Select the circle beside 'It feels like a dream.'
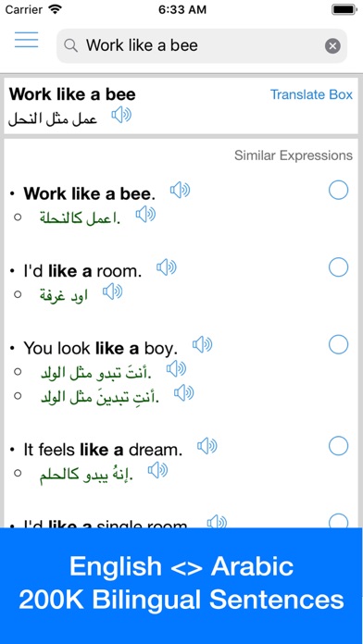 tap(338, 446)
